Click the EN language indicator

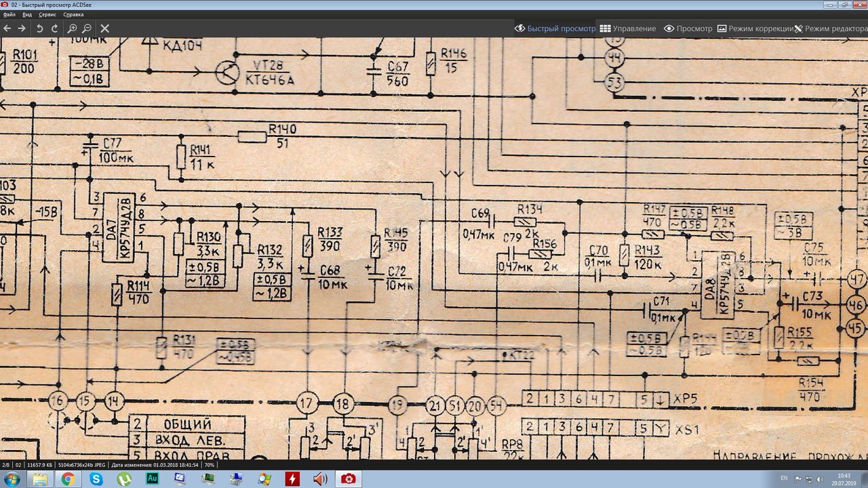[784, 479]
